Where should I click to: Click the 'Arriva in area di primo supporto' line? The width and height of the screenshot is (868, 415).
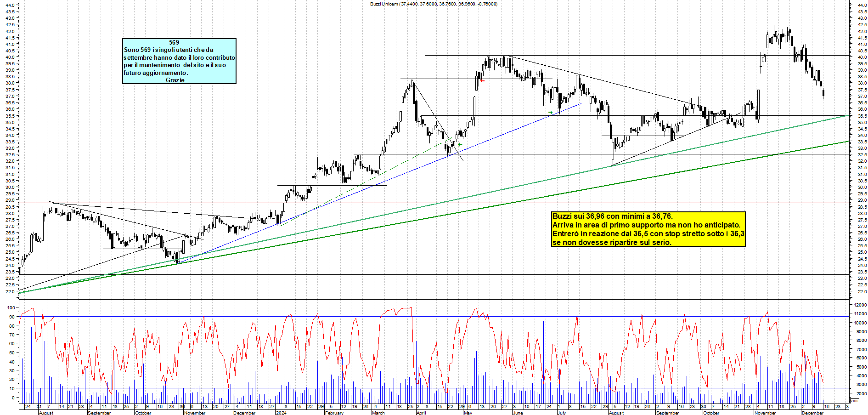point(646,225)
